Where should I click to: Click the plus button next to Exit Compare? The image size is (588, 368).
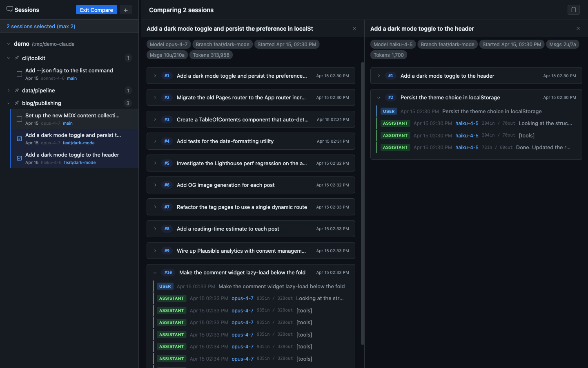click(126, 10)
